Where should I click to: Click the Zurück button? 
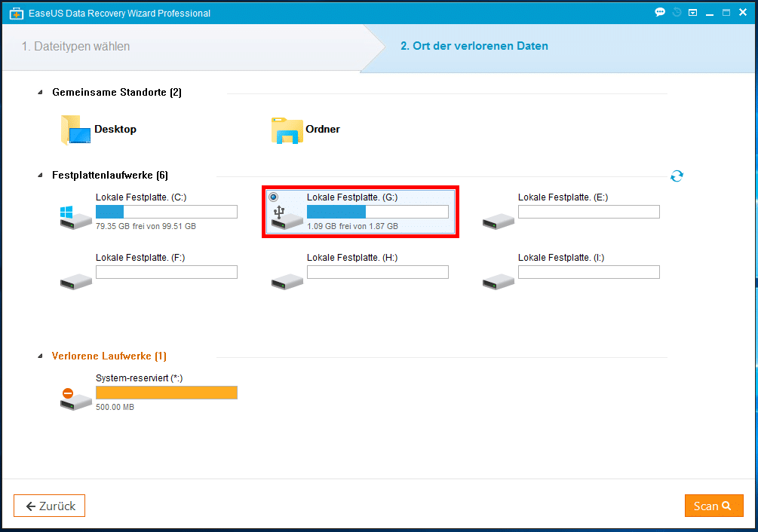coord(49,506)
